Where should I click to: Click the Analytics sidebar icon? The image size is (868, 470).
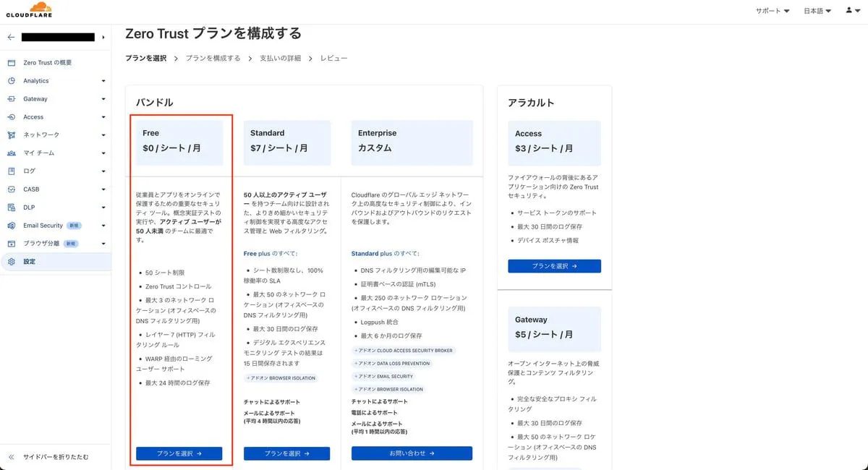click(x=11, y=81)
